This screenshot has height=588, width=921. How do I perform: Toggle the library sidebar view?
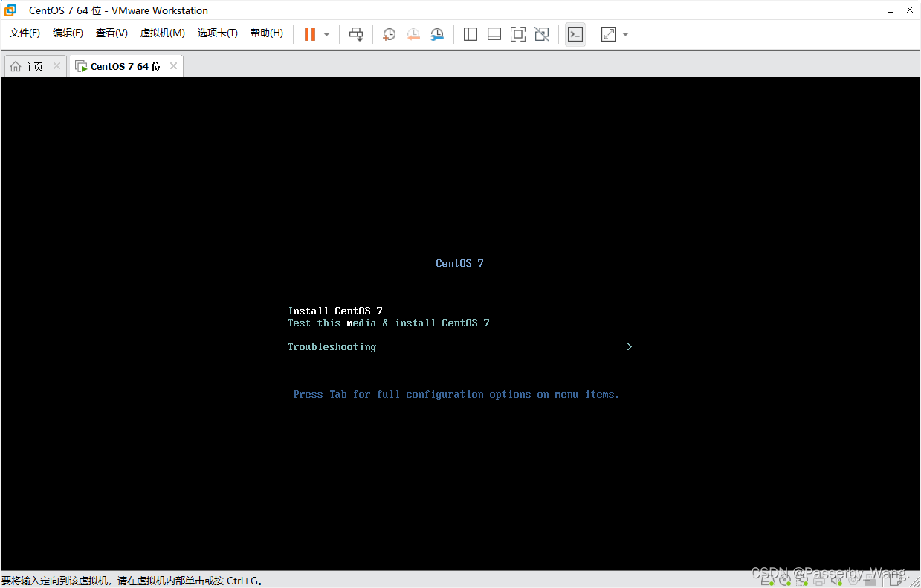[471, 34]
